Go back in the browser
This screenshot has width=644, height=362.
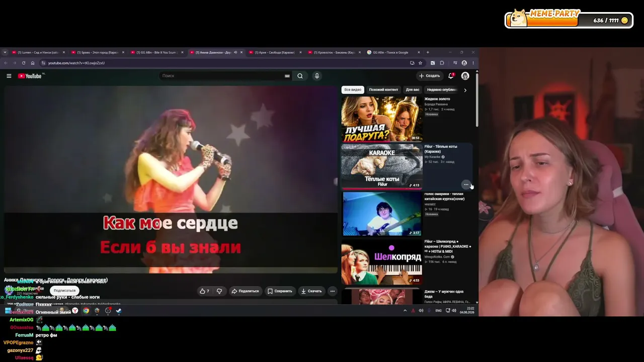pos(6,63)
